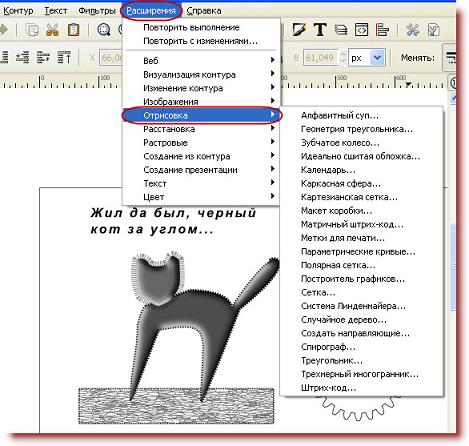Click stepper arrows beside height field
Image resolution: width=469 pixels, height=446 pixels.
click(x=343, y=58)
